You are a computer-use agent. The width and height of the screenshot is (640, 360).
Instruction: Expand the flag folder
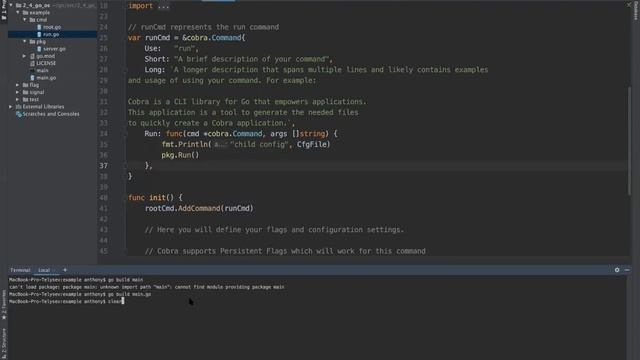pyautogui.click(x=18, y=85)
